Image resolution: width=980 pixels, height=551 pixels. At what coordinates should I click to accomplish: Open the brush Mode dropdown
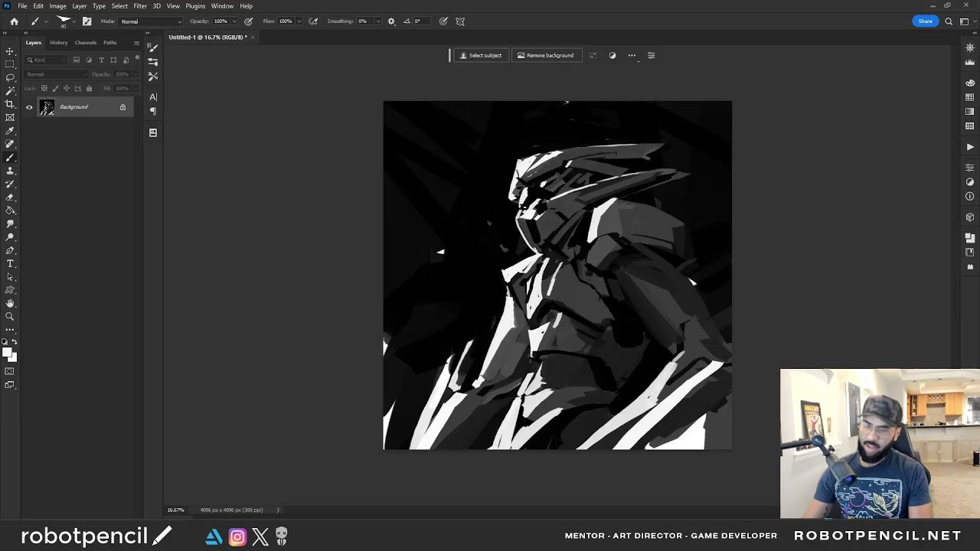[x=152, y=21]
